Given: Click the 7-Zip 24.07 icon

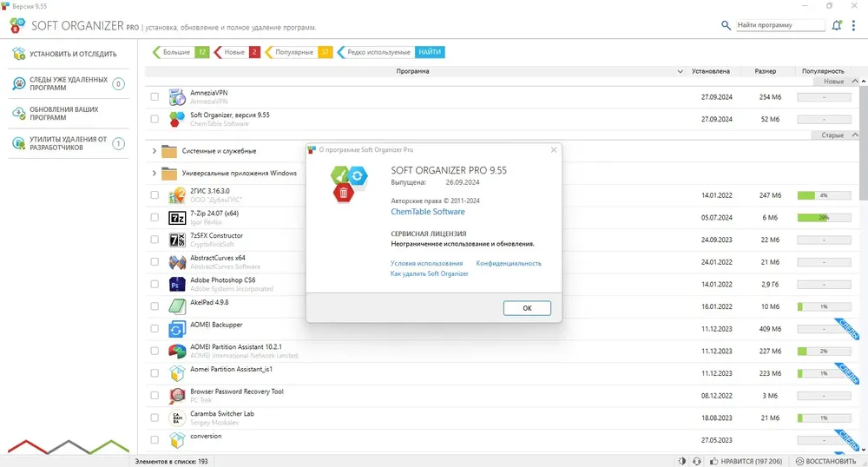Looking at the screenshot, I should click(176, 218).
